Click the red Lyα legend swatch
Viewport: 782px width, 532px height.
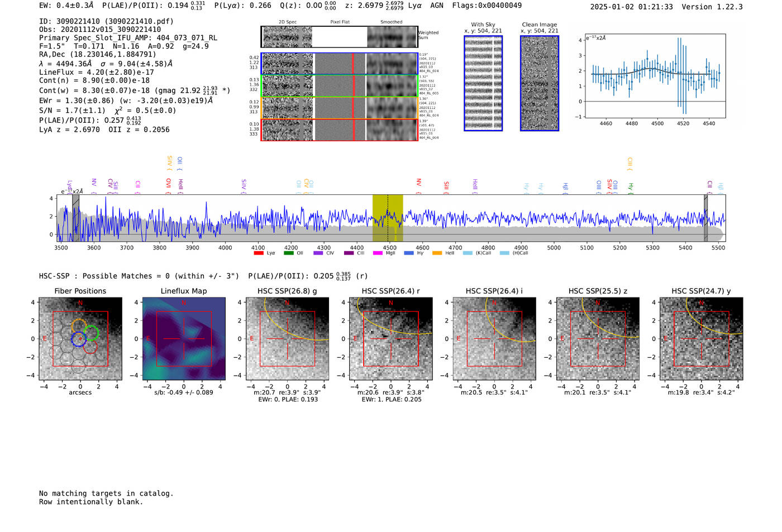coord(259,253)
